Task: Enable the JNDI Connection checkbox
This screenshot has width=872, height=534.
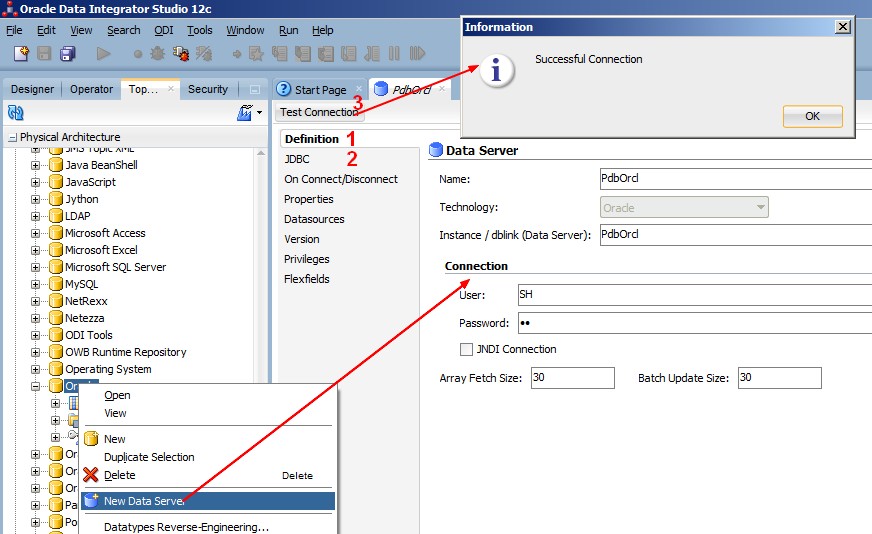Action: [466, 350]
